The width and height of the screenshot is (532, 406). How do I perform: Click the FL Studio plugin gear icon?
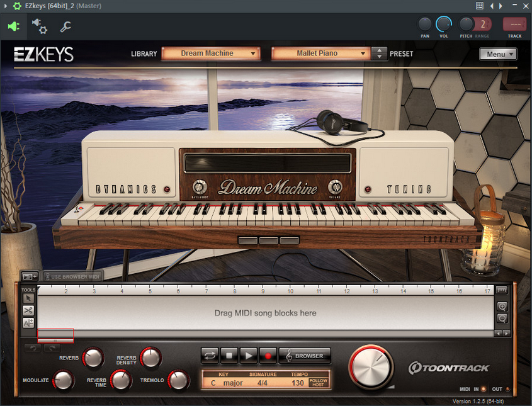point(16,6)
